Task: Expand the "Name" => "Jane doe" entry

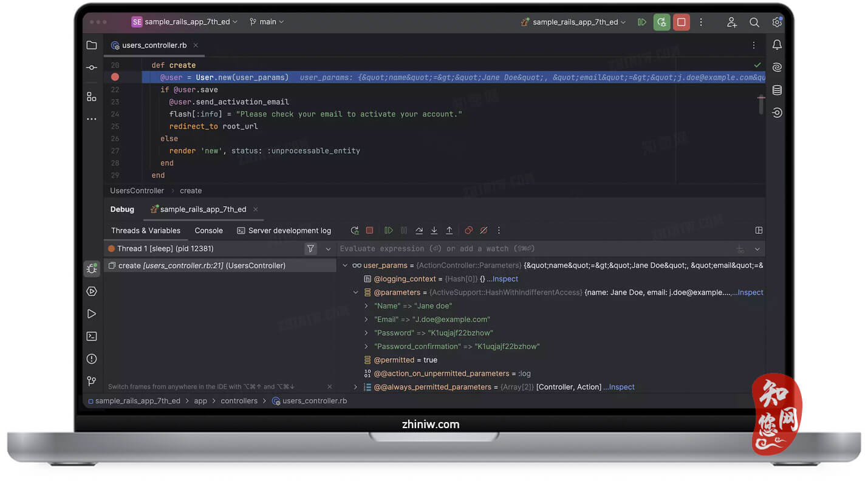Action: (x=366, y=306)
